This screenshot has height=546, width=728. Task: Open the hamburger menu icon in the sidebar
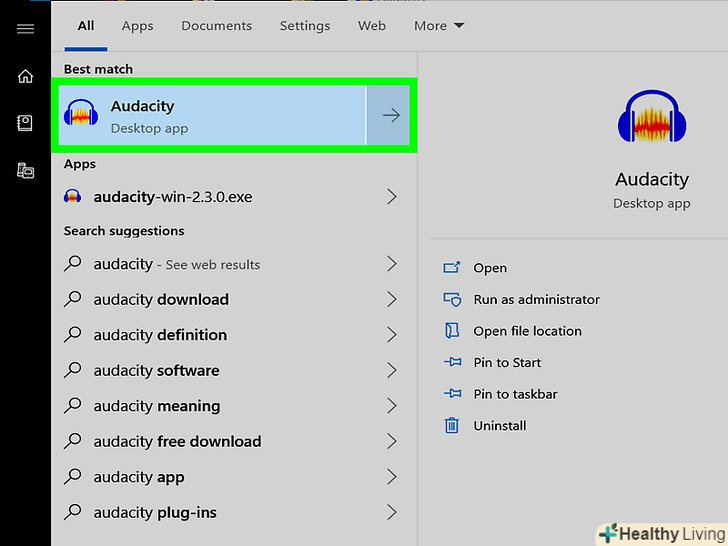tap(25, 29)
